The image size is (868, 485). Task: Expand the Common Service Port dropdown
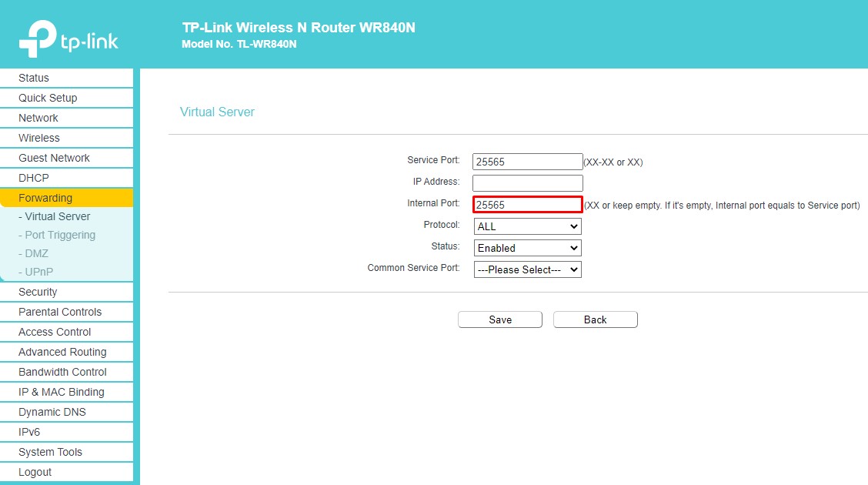528,269
